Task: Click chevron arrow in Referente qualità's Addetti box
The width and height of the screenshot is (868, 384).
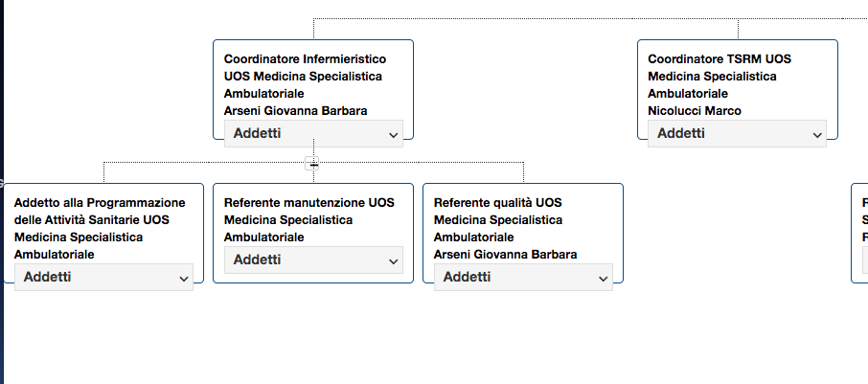Action: click(x=604, y=279)
